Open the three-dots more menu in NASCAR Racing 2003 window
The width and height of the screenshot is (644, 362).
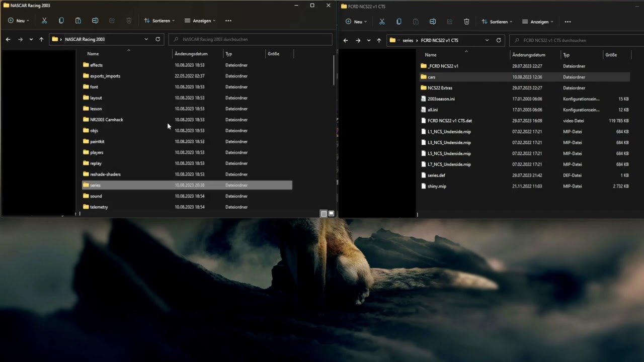coord(228,21)
